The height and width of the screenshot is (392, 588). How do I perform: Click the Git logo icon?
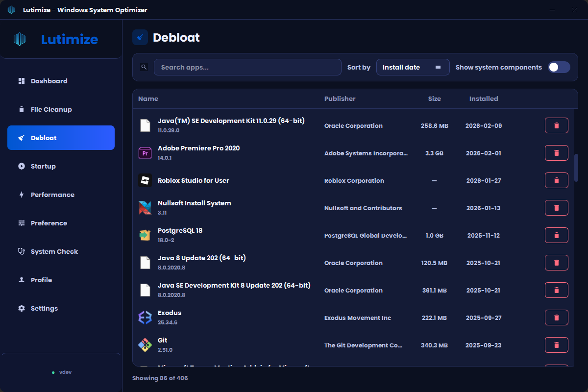145,345
